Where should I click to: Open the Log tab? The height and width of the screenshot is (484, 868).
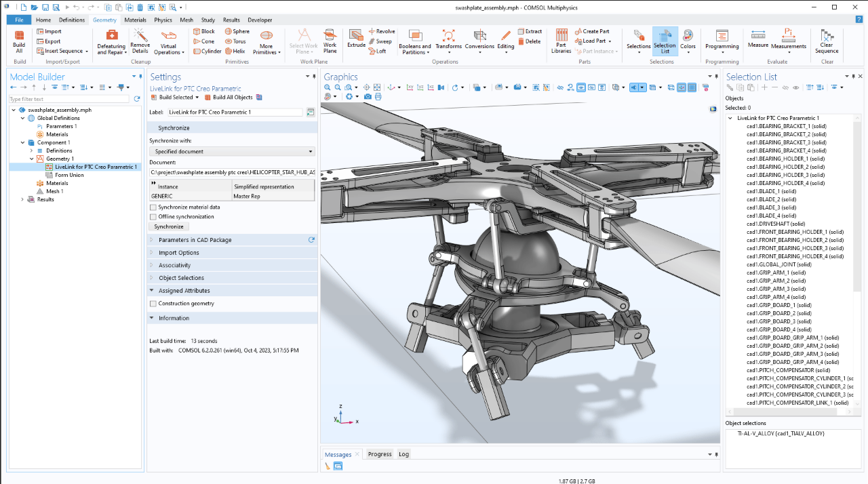tap(403, 454)
